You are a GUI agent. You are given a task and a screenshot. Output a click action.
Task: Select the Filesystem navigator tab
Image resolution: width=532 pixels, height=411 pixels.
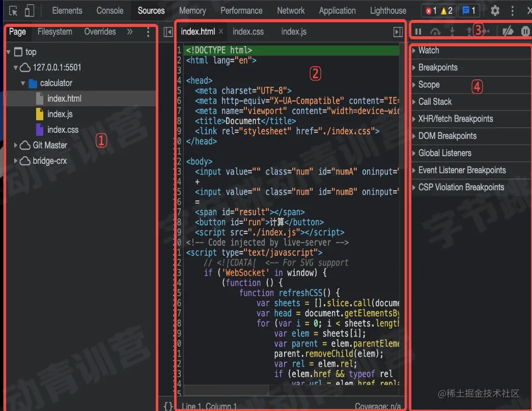[x=54, y=32]
